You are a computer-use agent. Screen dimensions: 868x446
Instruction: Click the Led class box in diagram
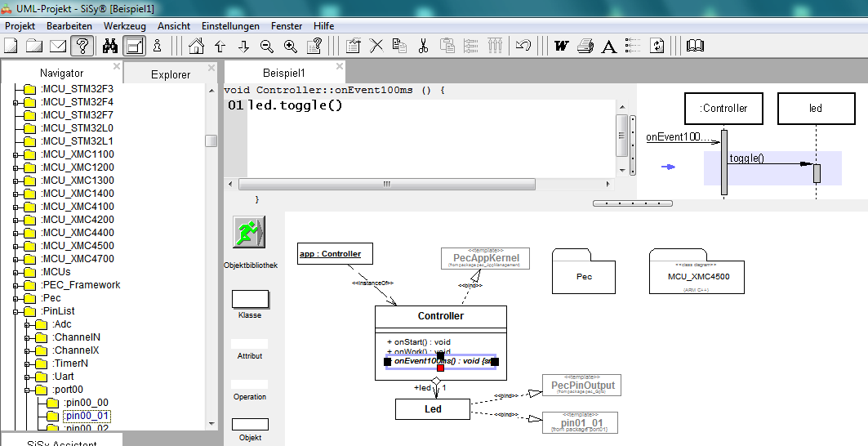click(432, 408)
